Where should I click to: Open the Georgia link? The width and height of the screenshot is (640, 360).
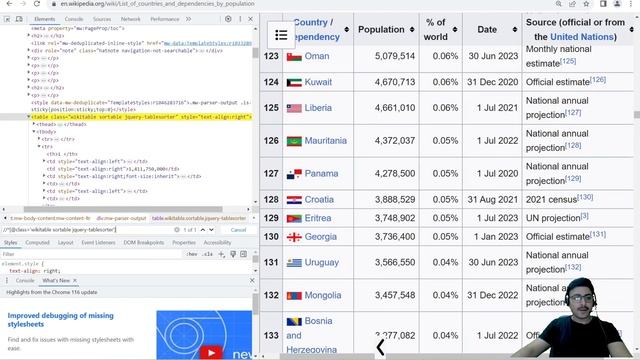pos(320,237)
